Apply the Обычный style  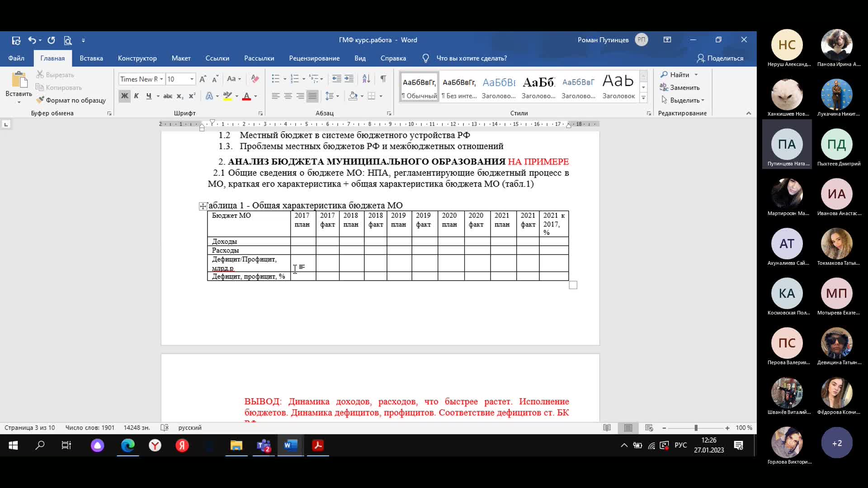(x=419, y=86)
